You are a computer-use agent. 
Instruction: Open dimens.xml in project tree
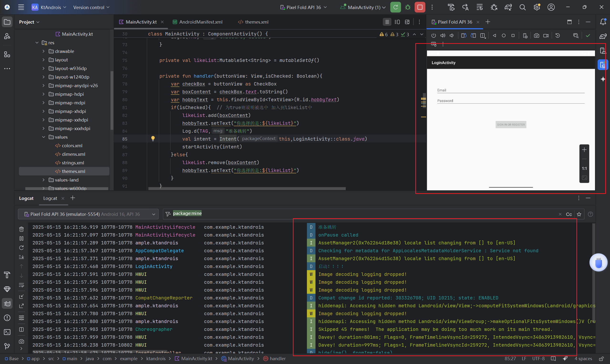click(x=70, y=154)
